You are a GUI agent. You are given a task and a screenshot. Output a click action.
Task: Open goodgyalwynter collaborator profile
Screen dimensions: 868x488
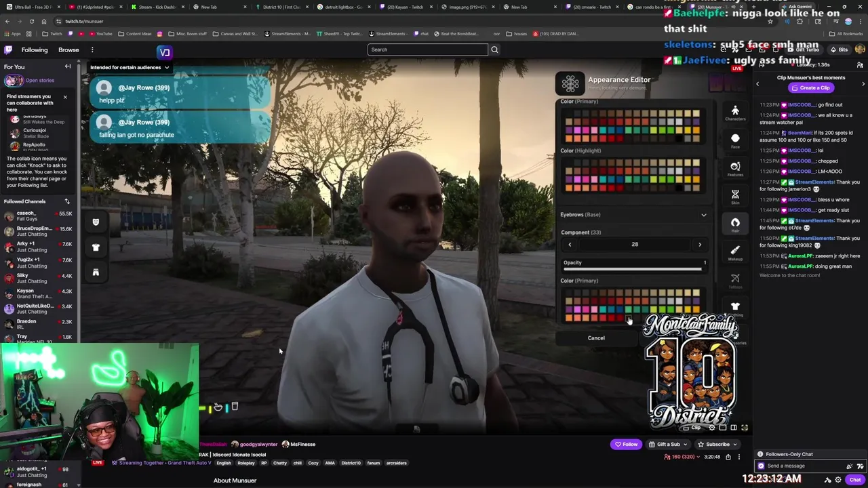tap(255, 445)
